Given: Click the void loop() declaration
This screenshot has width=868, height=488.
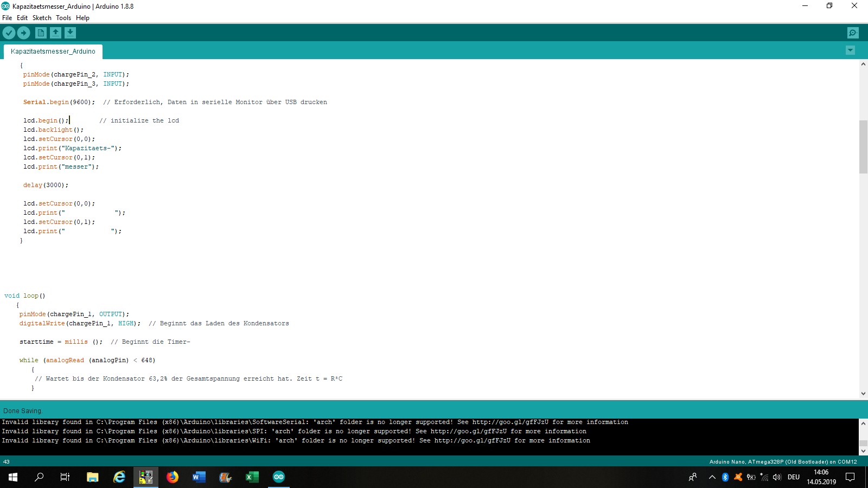Looking at the screenshot, I should point(24,296).
